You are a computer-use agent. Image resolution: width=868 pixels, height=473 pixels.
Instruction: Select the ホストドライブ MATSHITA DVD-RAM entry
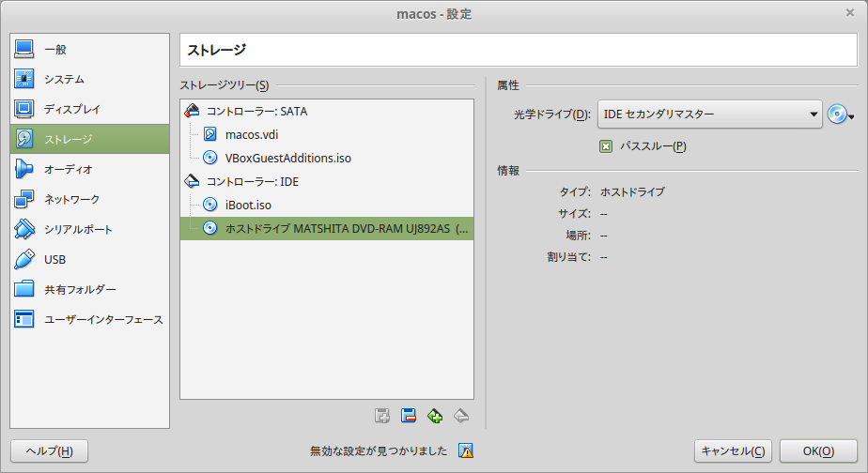coord(327,228)
